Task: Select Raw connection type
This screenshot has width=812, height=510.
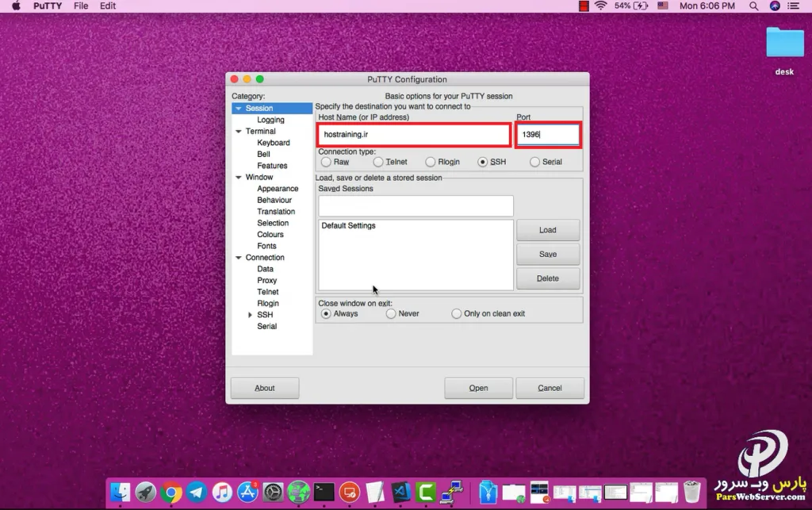Action: click(x=326, y=162)
